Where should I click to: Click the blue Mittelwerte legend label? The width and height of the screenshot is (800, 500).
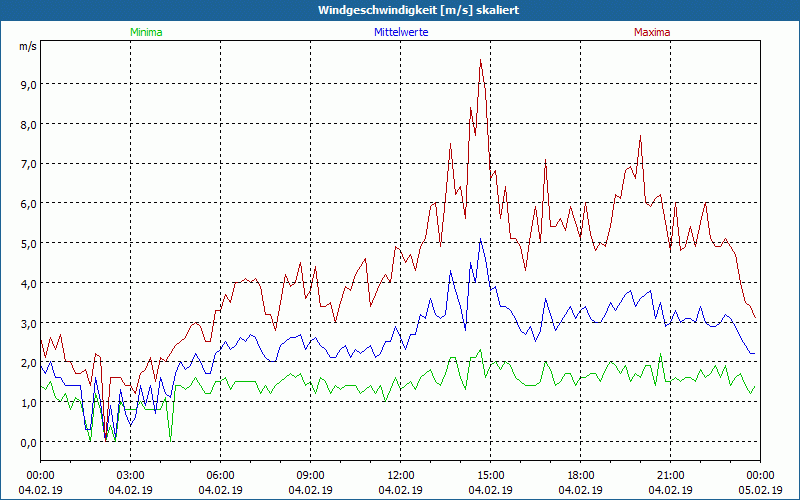(401, 32)
